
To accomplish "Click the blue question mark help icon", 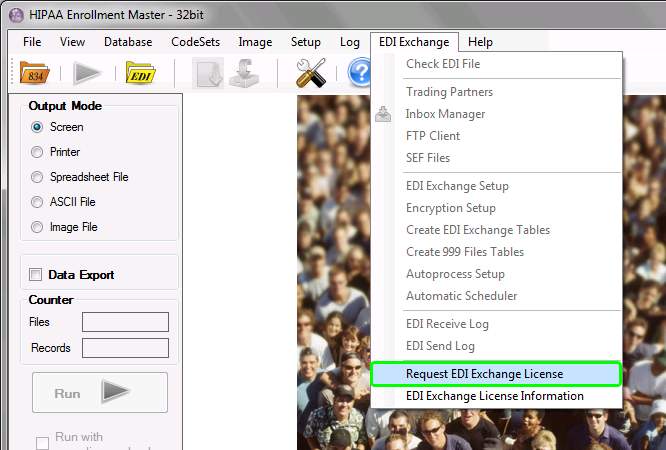I will (359, 72).
